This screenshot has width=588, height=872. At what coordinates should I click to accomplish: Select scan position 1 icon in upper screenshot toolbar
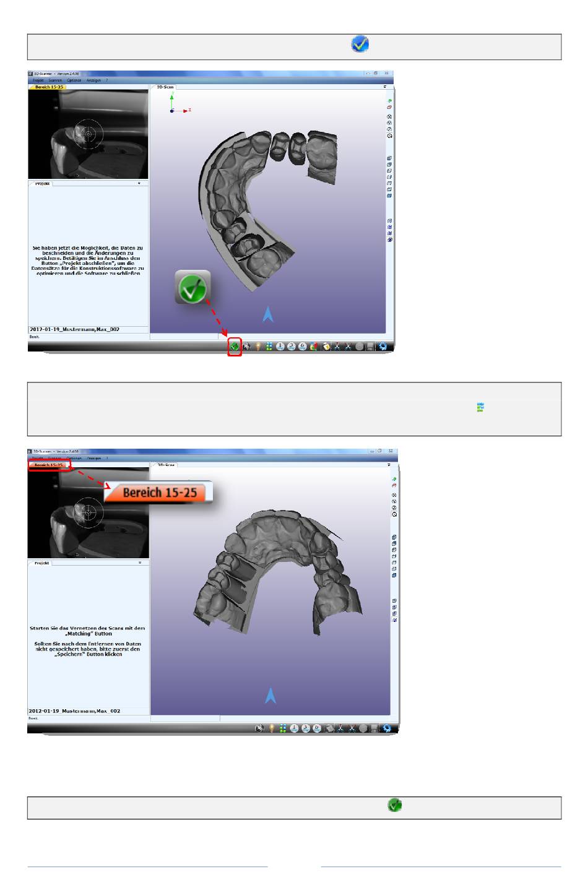[x=280, y=347]
